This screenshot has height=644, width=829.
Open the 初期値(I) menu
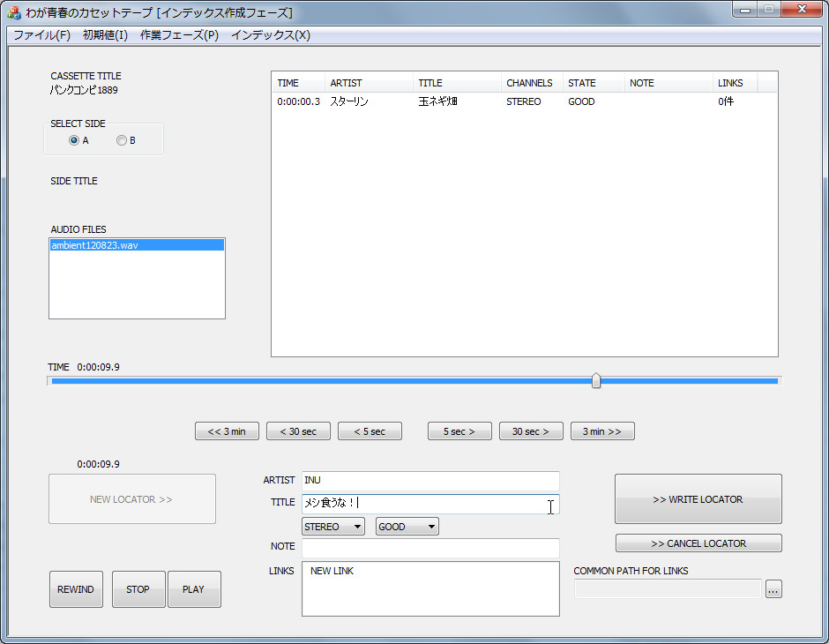[105, 35]
